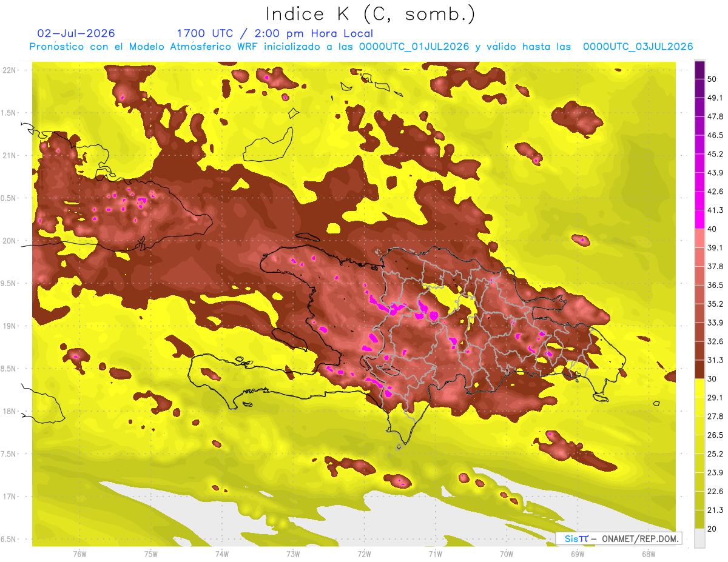Viewport: 728px width, 562px height.
Task: Pick the dark brown swatch between 30 and 31.3
Action: tap(700, 369)
